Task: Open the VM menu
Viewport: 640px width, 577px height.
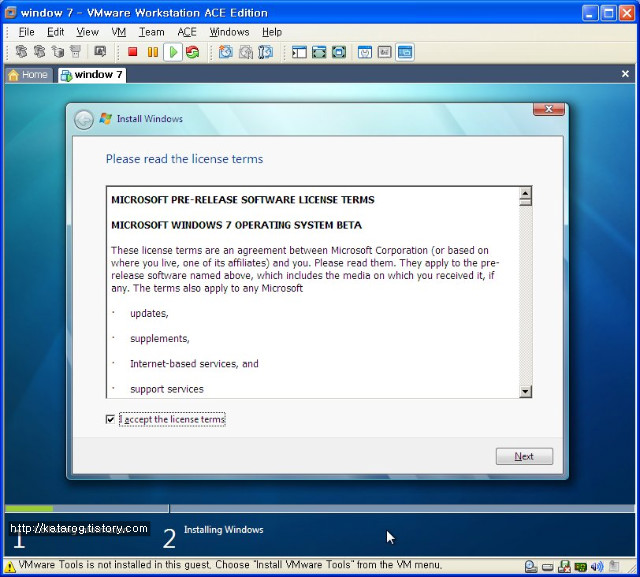Action: pos(119,32)
